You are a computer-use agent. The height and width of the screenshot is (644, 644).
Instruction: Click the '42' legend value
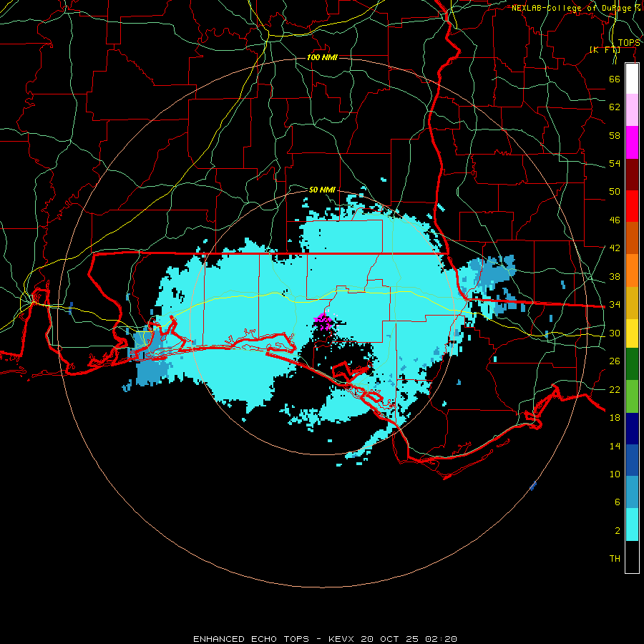pos(615,248)
